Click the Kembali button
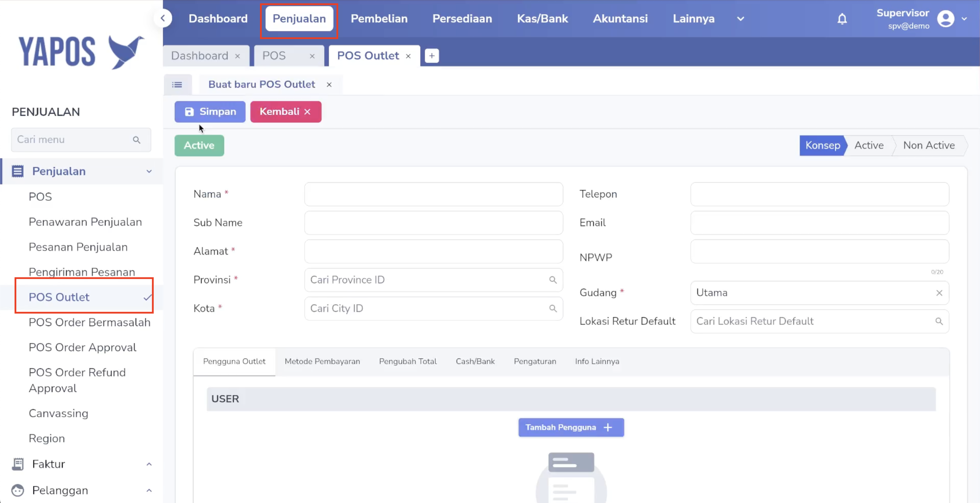 pos(286,112)
